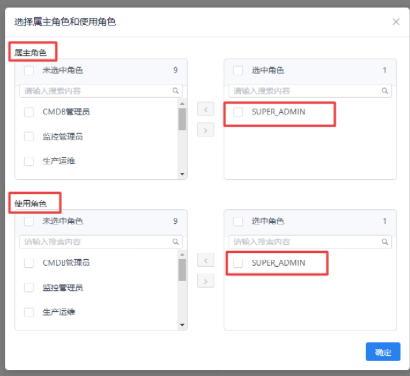The height and width of the screenshot is (376, 410).
Task: Click scrollbar thumb in 属主角色 list
Action: tap(182, 119)
